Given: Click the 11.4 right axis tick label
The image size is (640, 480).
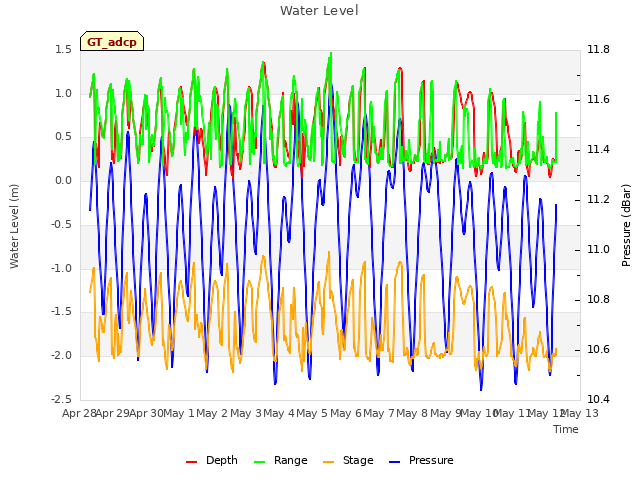Looking at the screenshot, I should [x=598, y=150].
